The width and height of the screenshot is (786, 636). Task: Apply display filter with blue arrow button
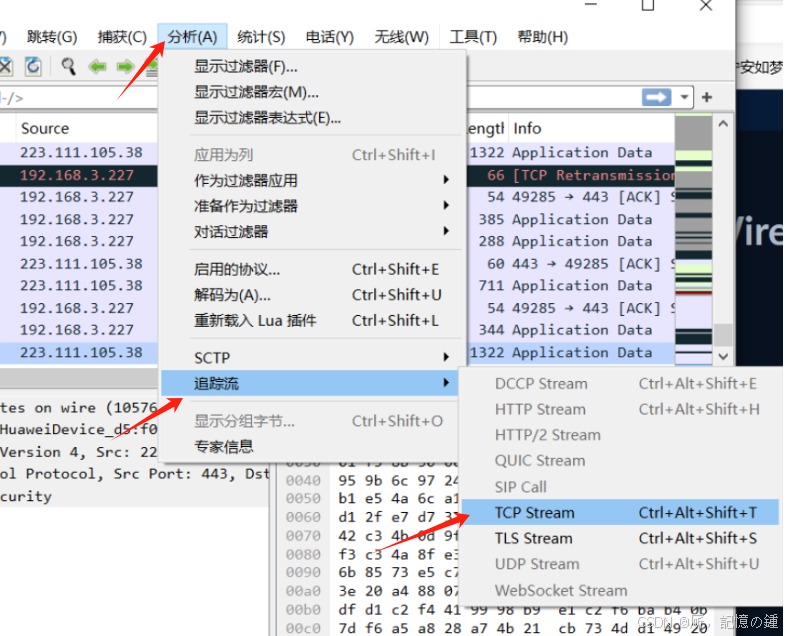coord(657,97)
